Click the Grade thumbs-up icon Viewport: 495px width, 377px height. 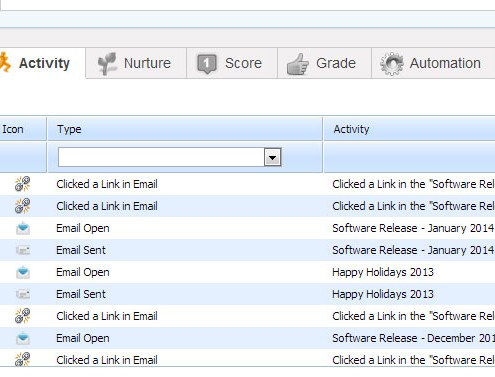298,64
